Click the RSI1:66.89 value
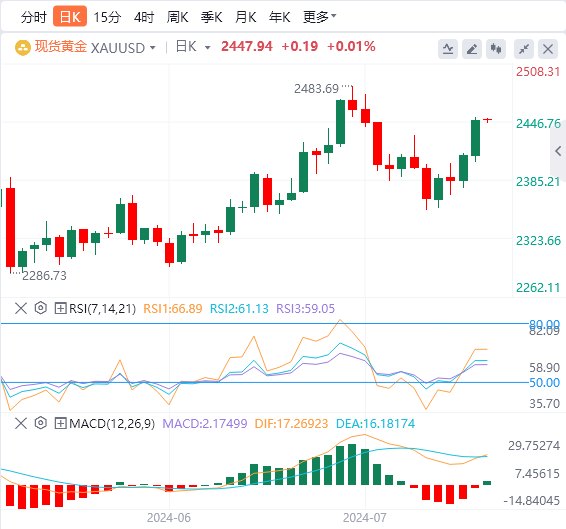 coord(173,309)
